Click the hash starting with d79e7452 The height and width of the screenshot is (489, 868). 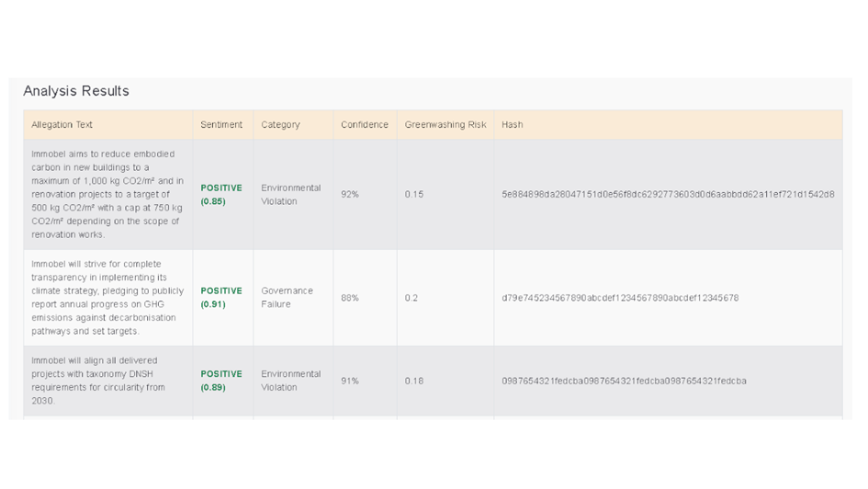tap(620, 298)
